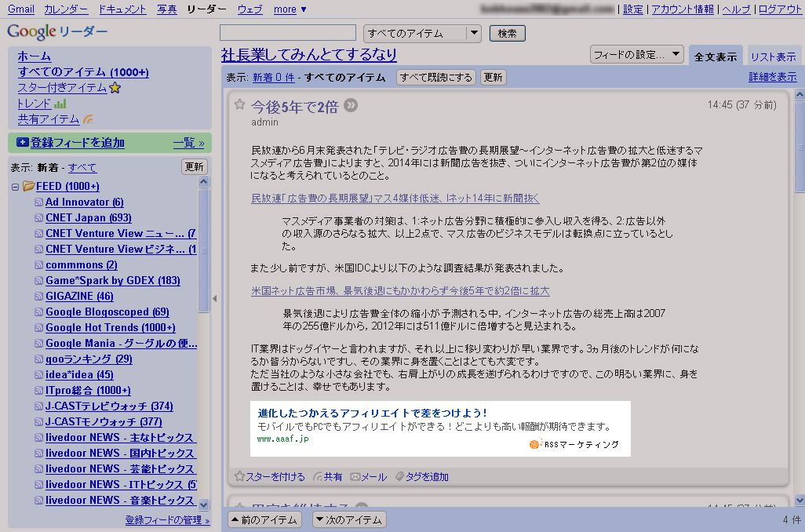Switch to リスト表示 tab

[773, 56]
